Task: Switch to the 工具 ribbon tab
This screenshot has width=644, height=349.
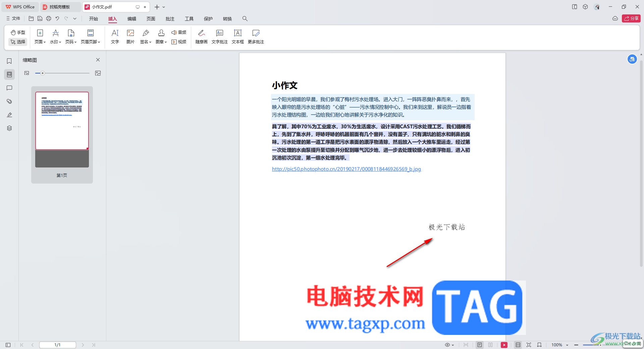Action: pyautogui.click(x=189, y=19)
